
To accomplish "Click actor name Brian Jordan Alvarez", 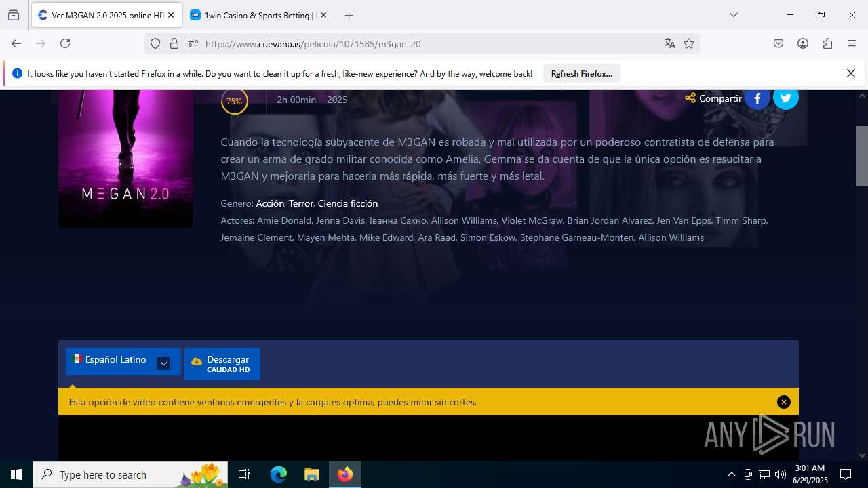I will point(609,220).
